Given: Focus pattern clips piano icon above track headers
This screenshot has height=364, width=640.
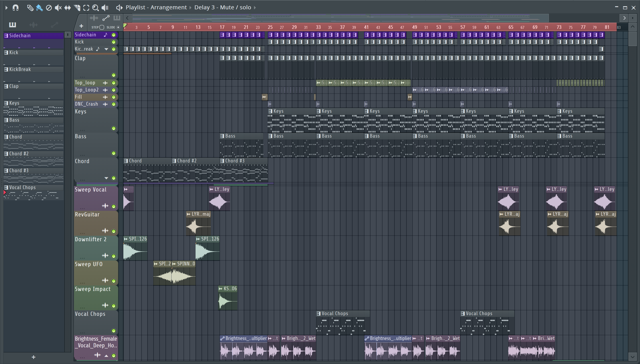Looking at the screenshot, I should (x=117, y=18).
